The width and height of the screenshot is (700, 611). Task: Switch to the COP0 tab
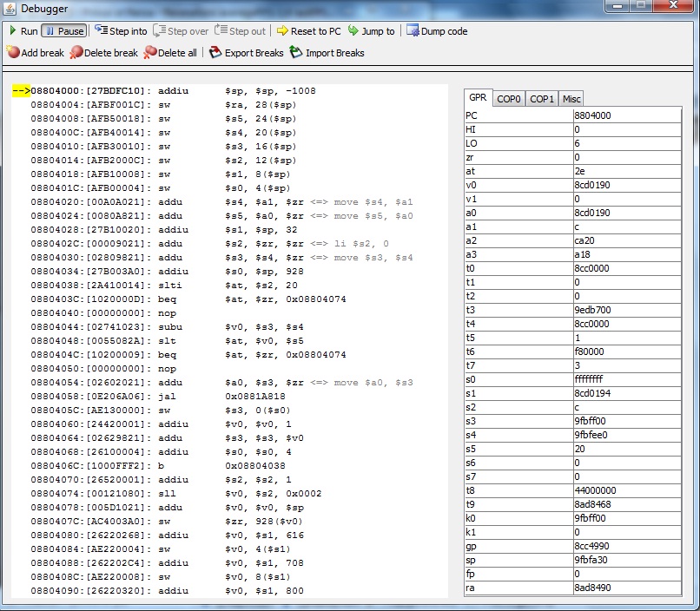pyautogui.click(x=509, y=99)
